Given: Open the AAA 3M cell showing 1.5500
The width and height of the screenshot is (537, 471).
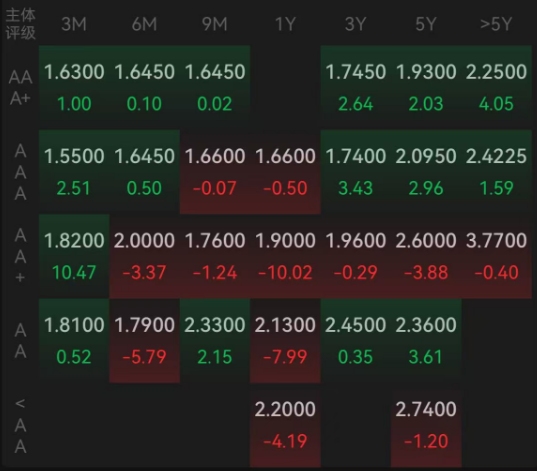Looking at the screenshot, I should [x=74, y=172].
